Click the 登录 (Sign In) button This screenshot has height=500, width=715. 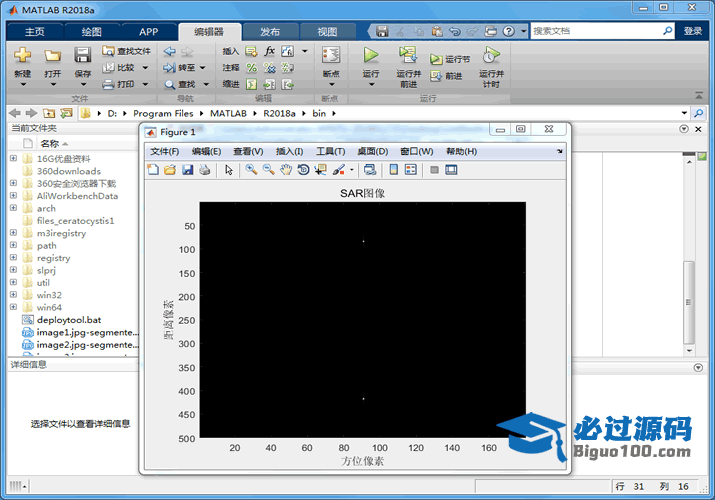[x=693, y=31]
